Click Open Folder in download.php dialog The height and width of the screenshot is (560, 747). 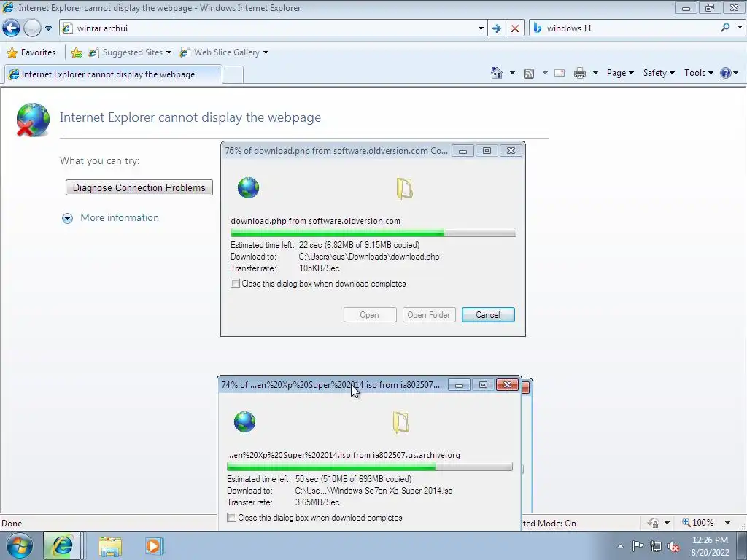(x=429, y=315)
